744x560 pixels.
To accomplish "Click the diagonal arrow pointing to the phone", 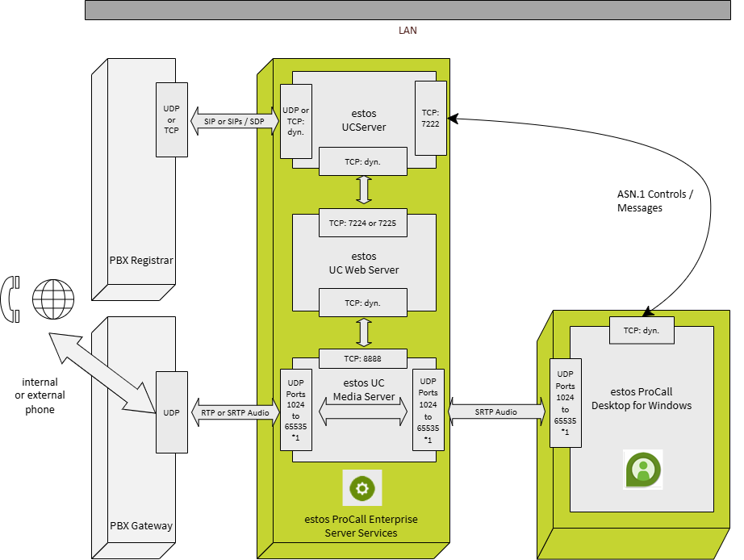I will [101, 372].
